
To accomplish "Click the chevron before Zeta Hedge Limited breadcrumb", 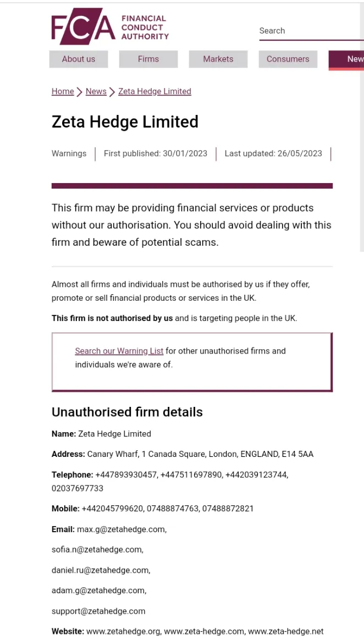I will 112,92.
